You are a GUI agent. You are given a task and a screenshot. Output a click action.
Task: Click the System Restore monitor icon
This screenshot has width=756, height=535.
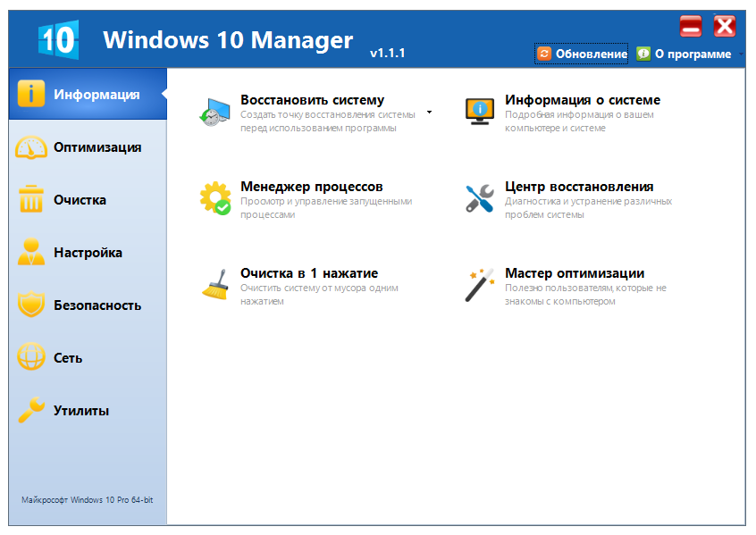(x=214, y=112)
